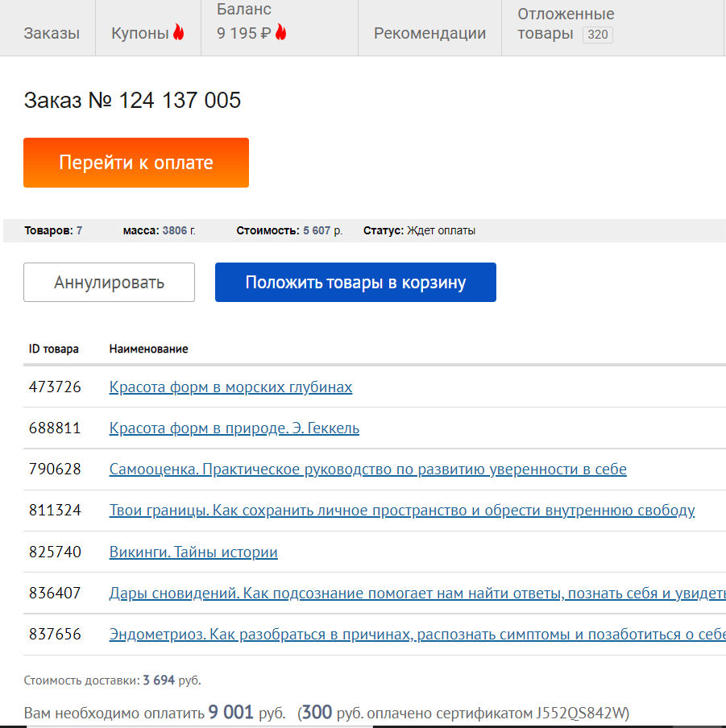Open the Викинги. Тайны истории link
The image size is (726, 728).
pos(193,552)
